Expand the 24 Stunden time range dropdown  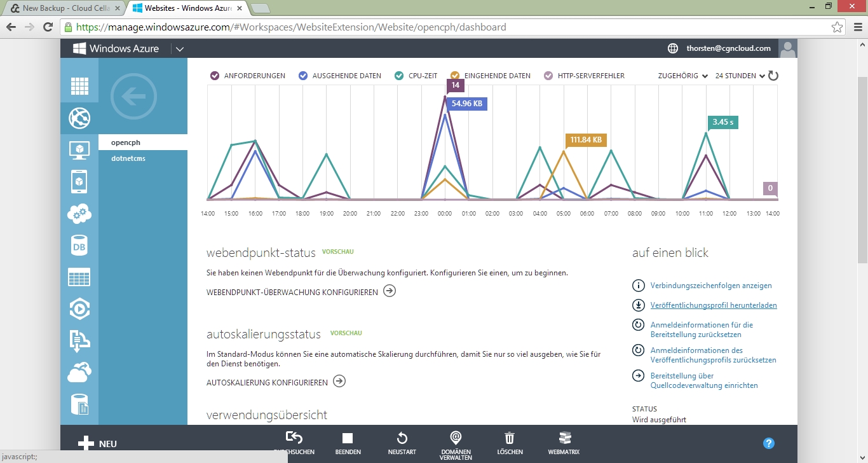pyautogui.click(x=740, y=76)
